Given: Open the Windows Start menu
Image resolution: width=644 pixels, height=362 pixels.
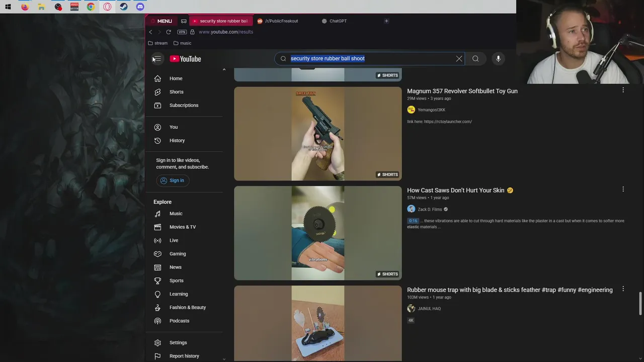Looking at the screenshot, I should 8,7.
